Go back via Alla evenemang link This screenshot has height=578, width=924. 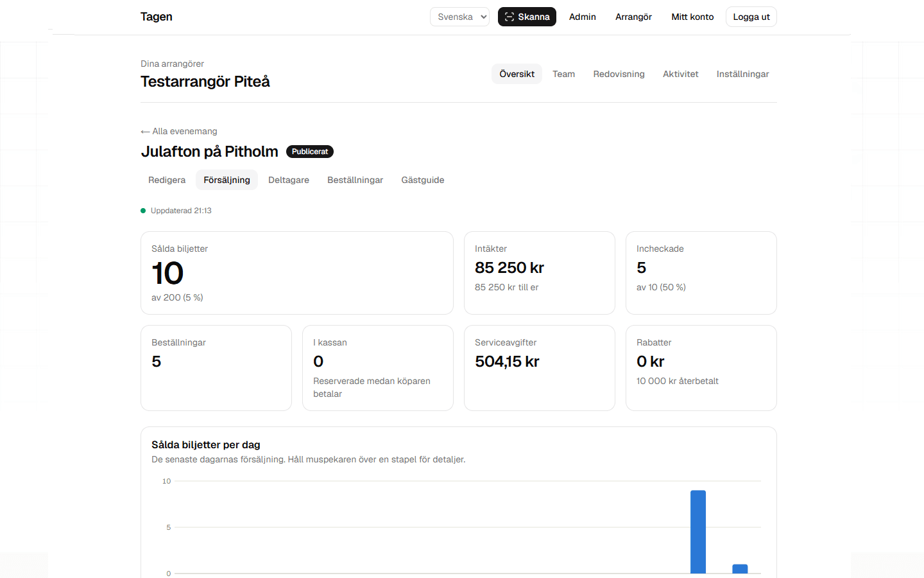click(x=179, y=131)
